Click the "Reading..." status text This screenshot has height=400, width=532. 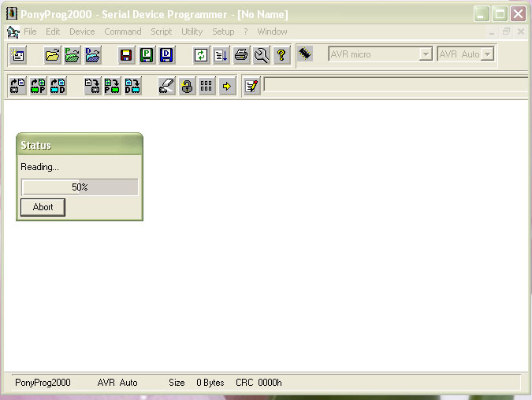(x=39, y=167)
